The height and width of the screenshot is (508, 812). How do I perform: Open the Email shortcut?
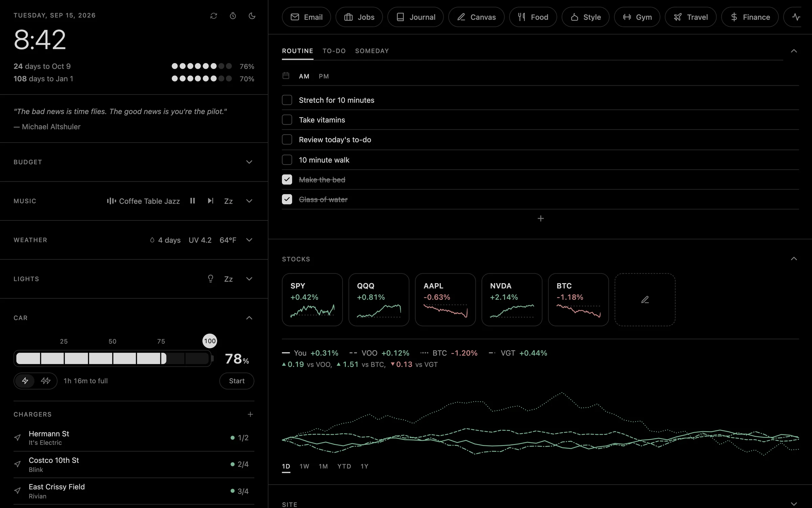pos(306,17)
